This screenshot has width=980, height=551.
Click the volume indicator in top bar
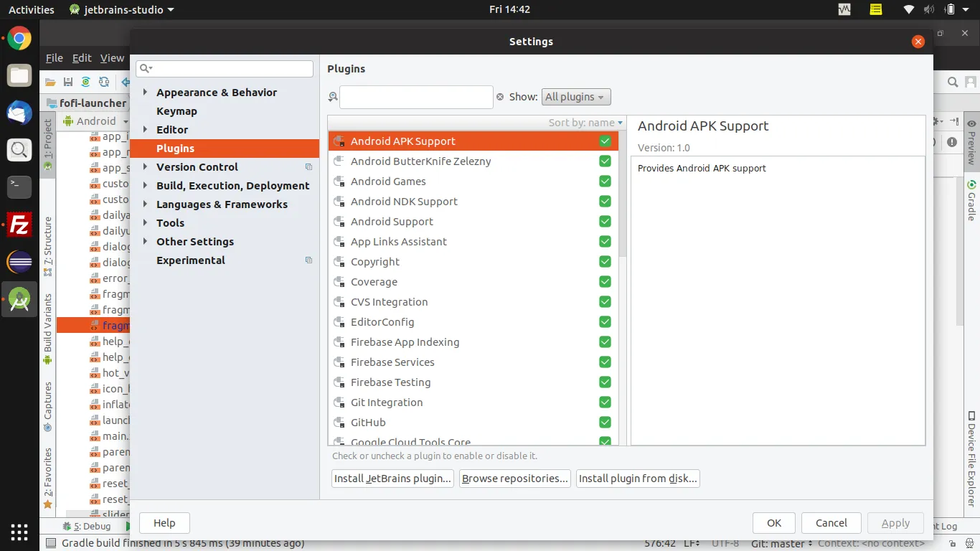tap(929, 9)
